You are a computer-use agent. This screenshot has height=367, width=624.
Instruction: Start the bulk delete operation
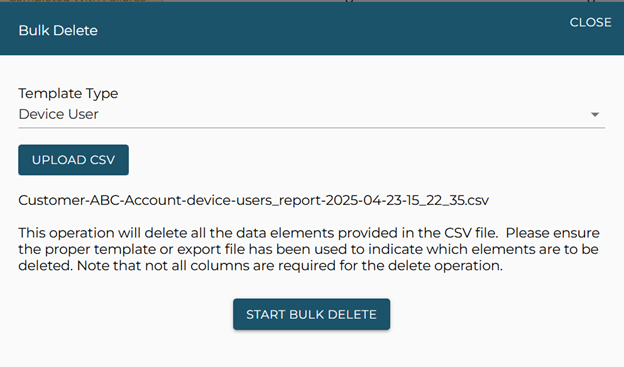[312, 314]
